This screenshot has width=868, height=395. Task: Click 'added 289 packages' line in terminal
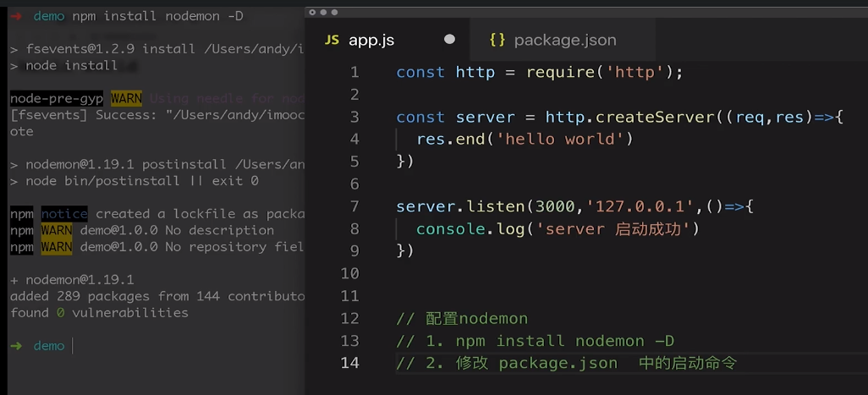pos(157,296)
